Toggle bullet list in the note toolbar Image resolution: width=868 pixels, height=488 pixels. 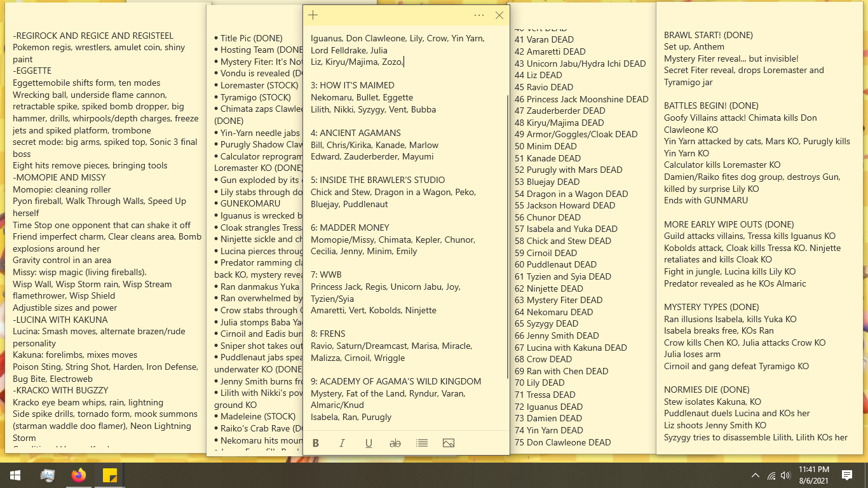point(422,443)
